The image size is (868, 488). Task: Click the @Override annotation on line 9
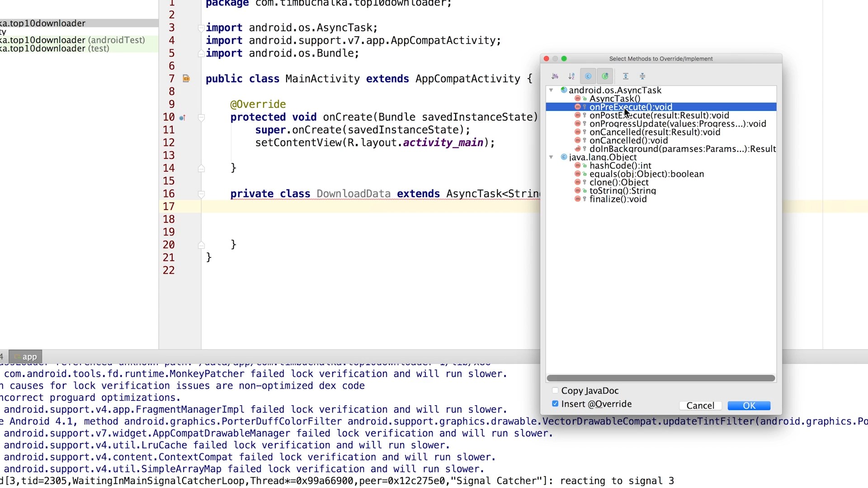258,104
